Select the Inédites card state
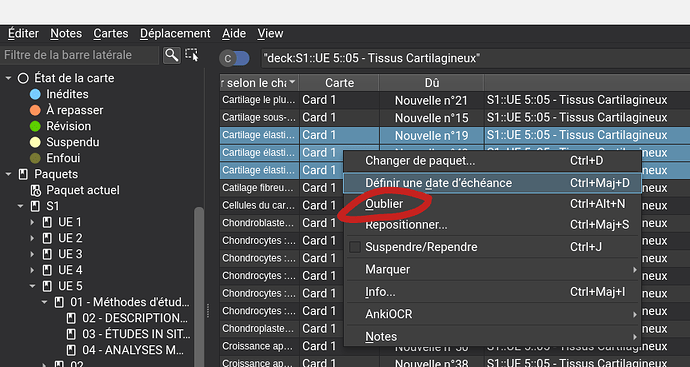This screenshot has width=690, height=367. (x=67, y=94)
